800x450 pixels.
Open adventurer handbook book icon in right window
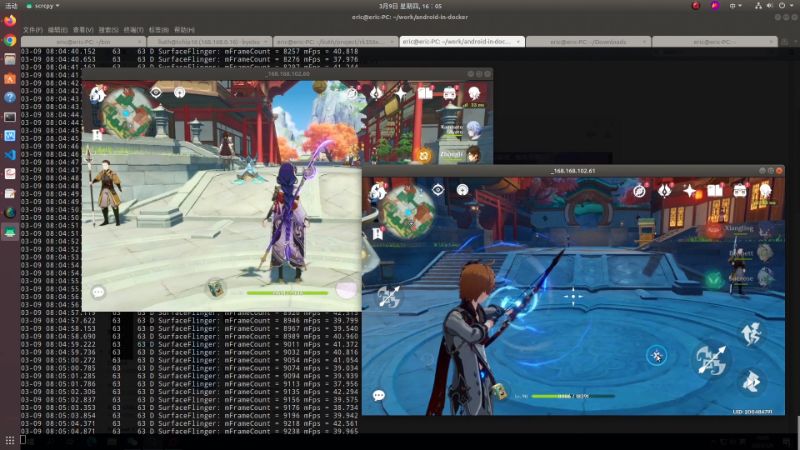point(714,191)
